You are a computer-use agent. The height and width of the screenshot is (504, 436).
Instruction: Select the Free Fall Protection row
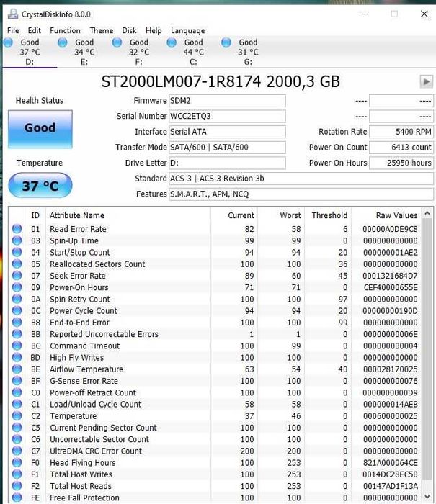tap(215, 498)
